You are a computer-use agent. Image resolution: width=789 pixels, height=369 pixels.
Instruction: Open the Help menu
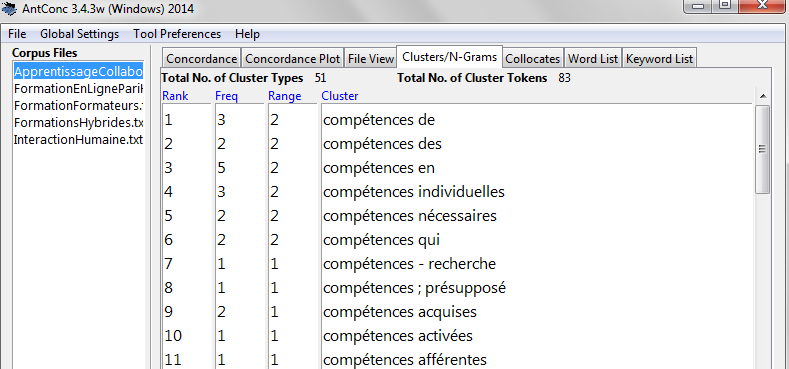[247, 34]
